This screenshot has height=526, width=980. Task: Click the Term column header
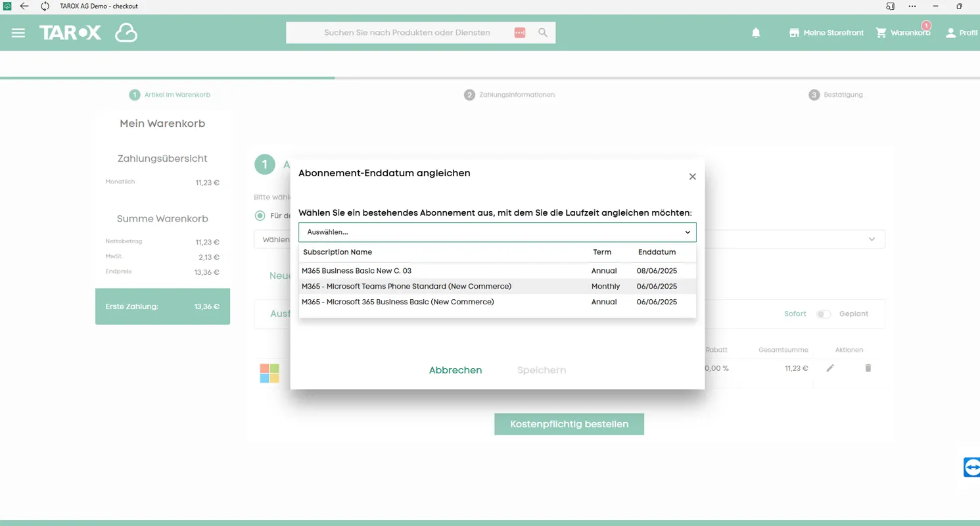[x=602, y=252]
